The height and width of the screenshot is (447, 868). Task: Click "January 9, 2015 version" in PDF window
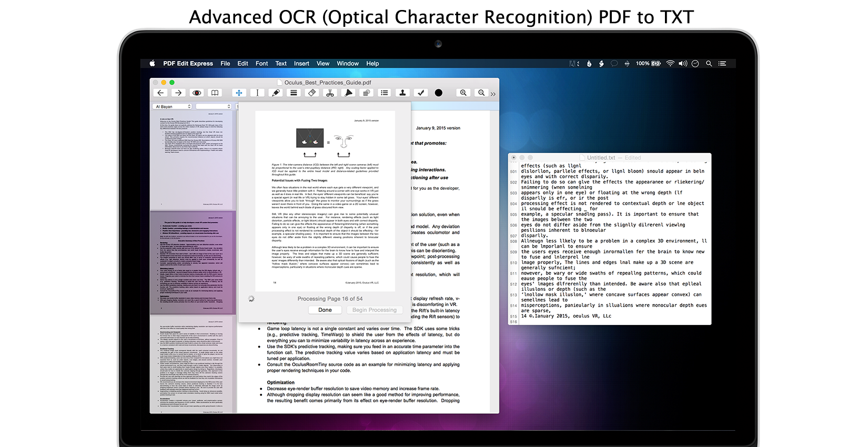coord(438,128)
